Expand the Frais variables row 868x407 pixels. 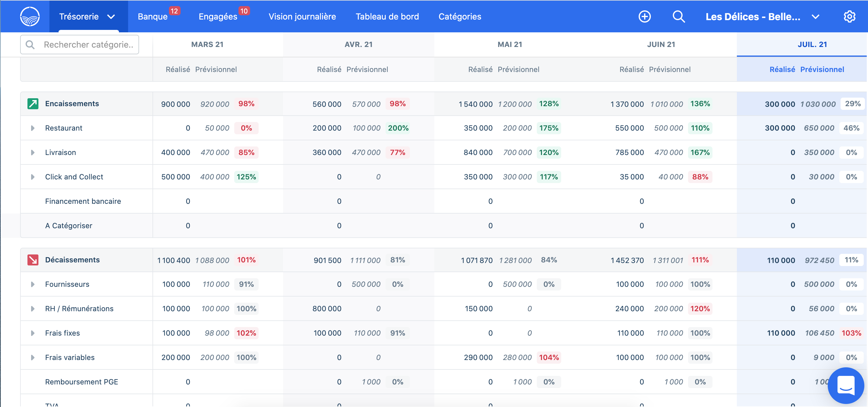(33, 358)
